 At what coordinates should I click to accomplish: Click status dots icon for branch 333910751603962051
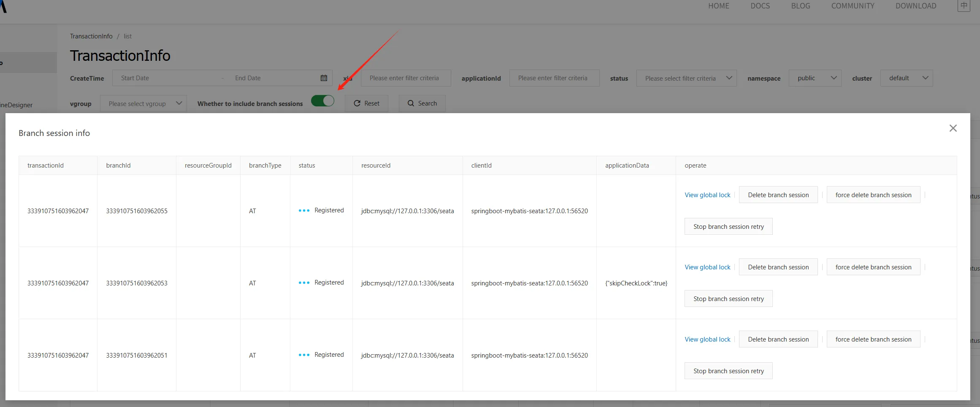[x=304, y=355]
